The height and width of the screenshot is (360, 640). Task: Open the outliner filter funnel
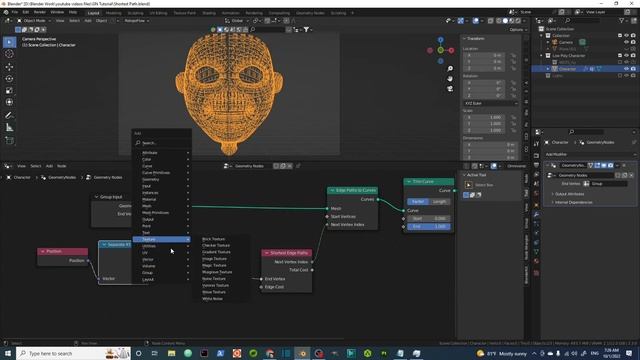pos(621,20)
